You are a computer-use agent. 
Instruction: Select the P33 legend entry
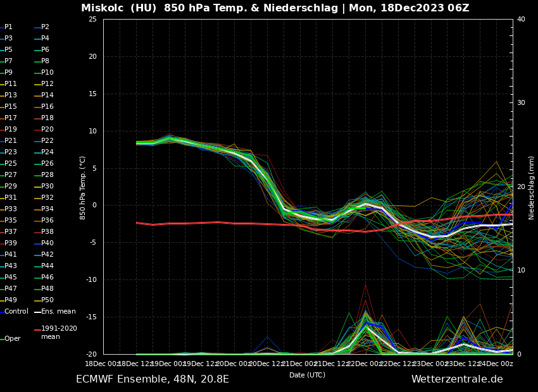pos(11,209)
